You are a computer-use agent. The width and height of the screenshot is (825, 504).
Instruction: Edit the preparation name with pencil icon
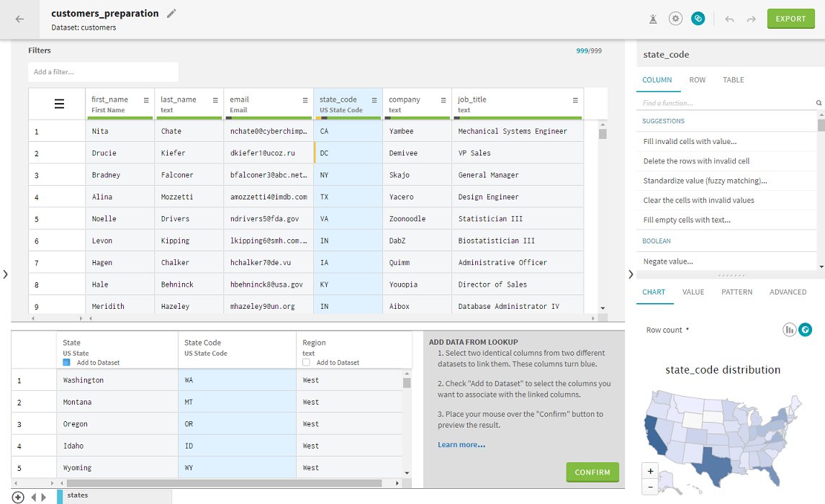171,14
